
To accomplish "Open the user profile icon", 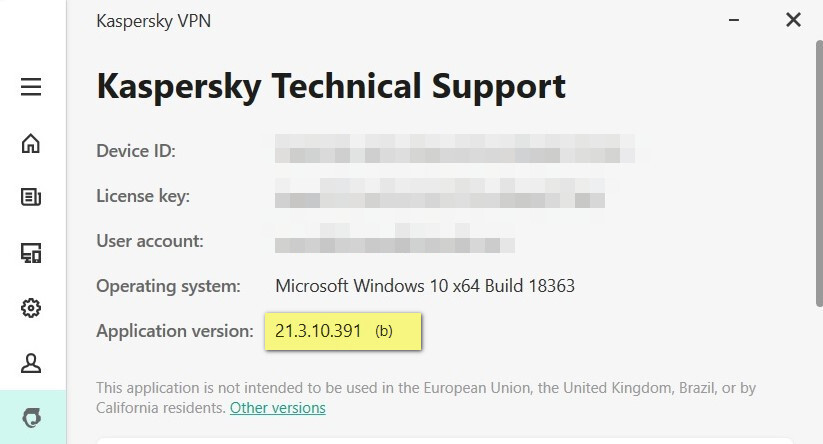I will pos(31,363).
